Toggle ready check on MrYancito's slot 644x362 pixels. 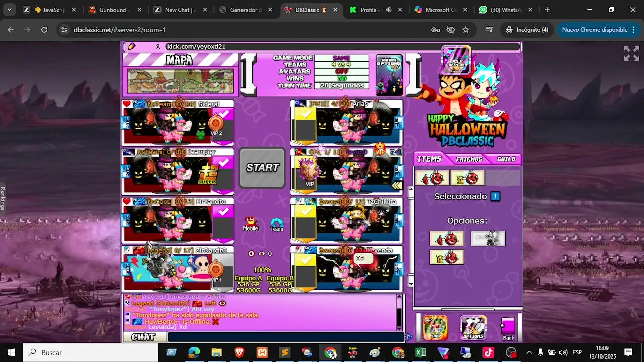(224, 212)
